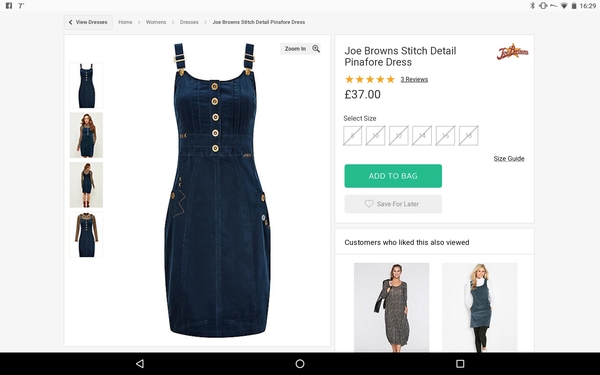This screenshot has height=375, width=600.
Task: Tap the heart icon in Save For Later
Action: coord(368,204)
